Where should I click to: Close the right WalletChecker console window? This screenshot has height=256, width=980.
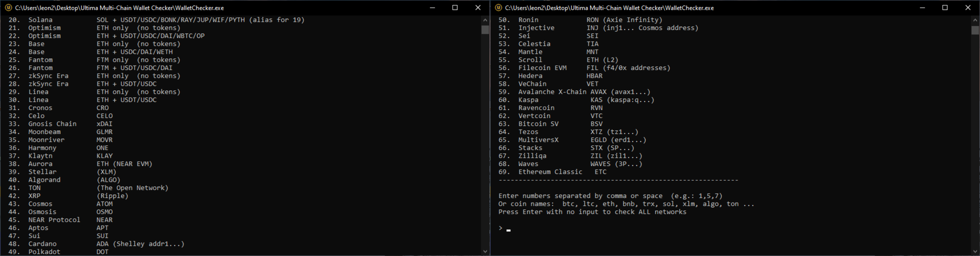(968, 8)
